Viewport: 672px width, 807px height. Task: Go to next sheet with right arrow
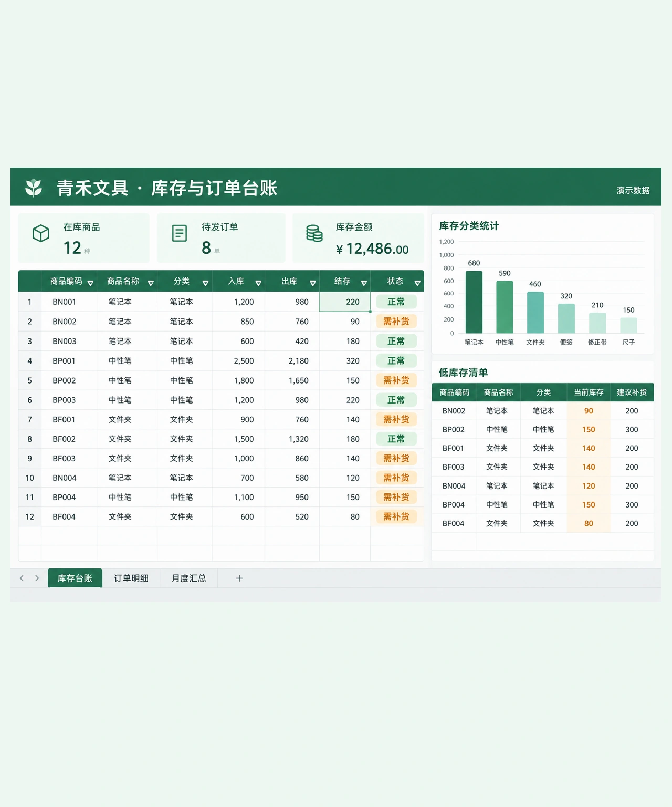[x=37, y=578]
